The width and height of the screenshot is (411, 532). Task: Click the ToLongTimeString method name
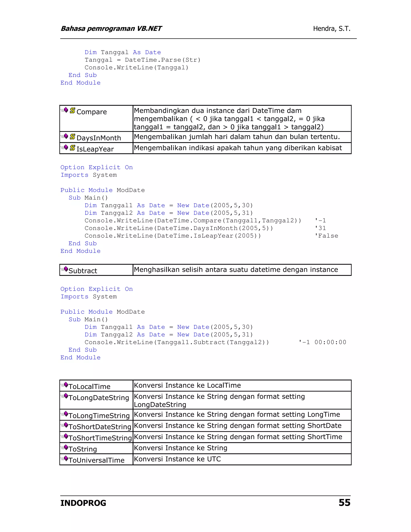[x=99, y=416]
